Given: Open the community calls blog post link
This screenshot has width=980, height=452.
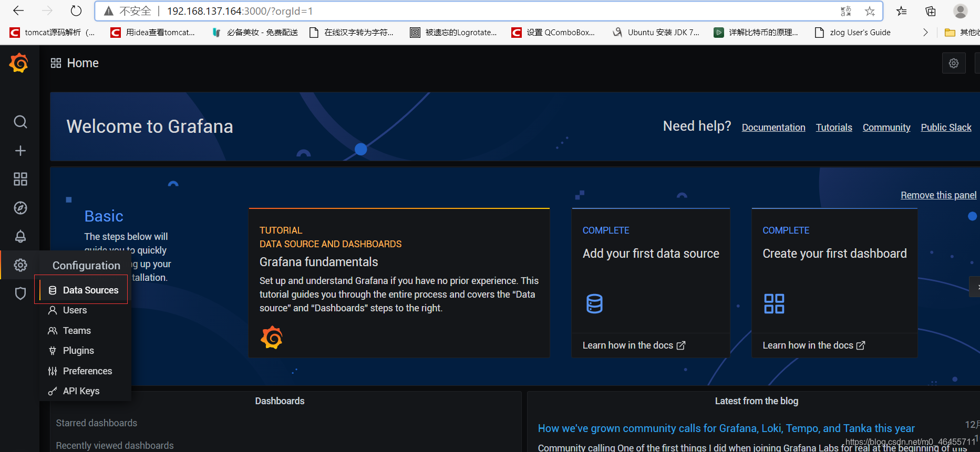Looking at the screenshot, I should (726, 428).
